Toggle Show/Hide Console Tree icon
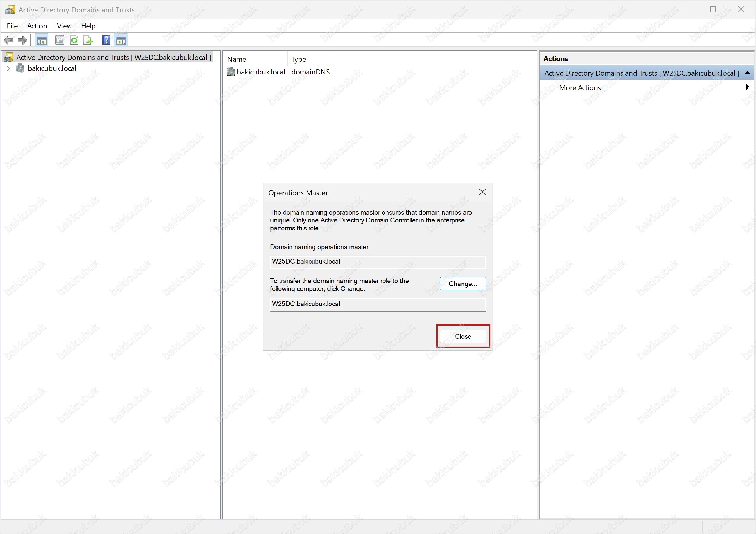The width and height of the screenshot is (756, 534). click(41, 41)
